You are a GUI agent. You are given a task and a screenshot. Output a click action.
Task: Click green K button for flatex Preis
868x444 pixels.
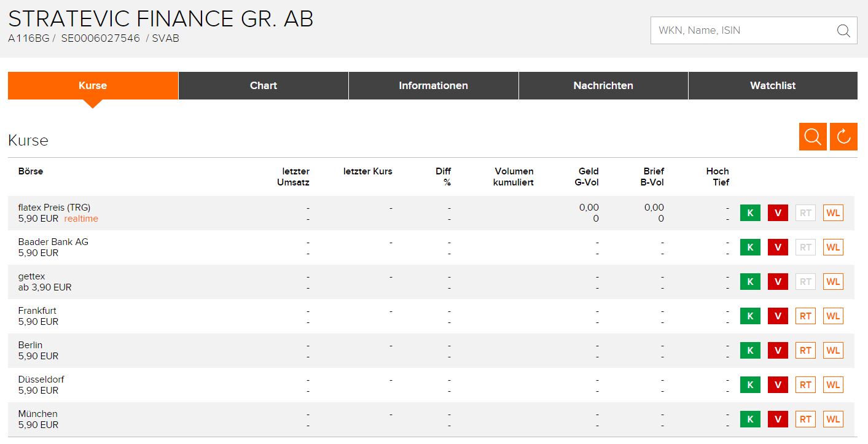(x=749, y=213)
